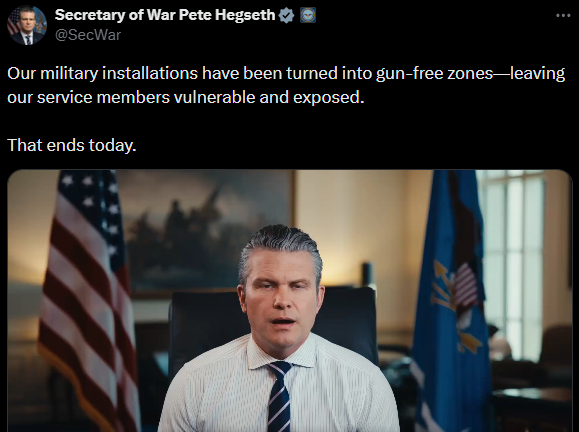Open the @SecWar handle link
The height and width of the screenshot is (432, 579).
tap(88, 35)
